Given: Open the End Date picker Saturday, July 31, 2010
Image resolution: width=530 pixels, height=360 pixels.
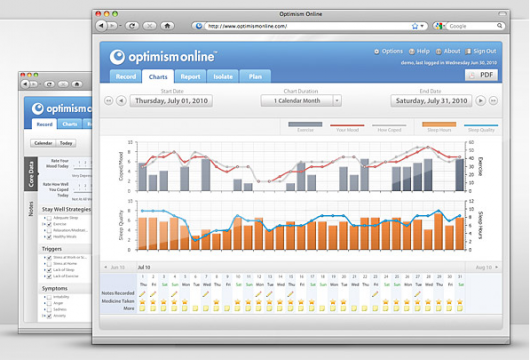Looking at the screenshot, I should (x=431, y=101).
